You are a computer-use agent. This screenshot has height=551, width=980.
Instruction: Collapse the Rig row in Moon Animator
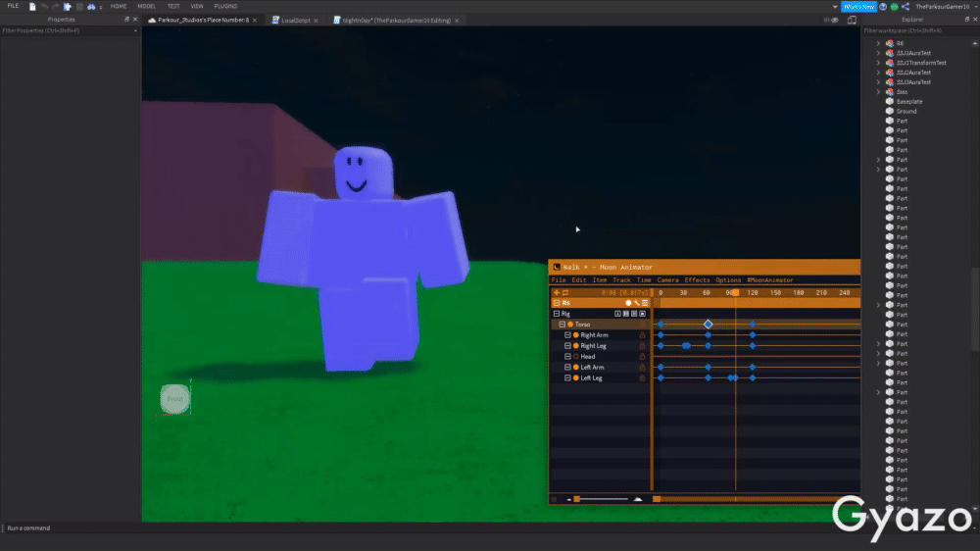(557, 314)
